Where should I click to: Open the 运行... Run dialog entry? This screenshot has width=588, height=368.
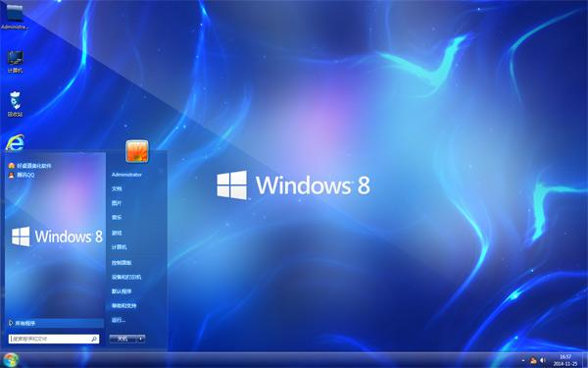pyautogui.click(x=119, y=320)
